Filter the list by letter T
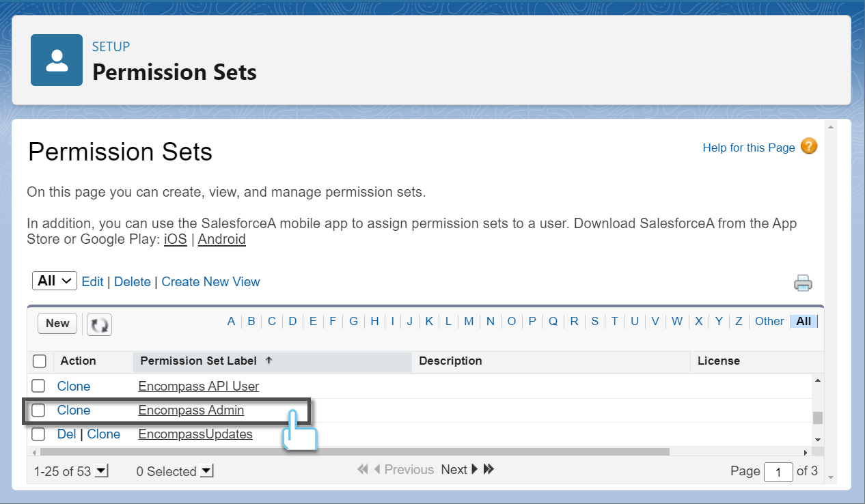 point(615,321)
